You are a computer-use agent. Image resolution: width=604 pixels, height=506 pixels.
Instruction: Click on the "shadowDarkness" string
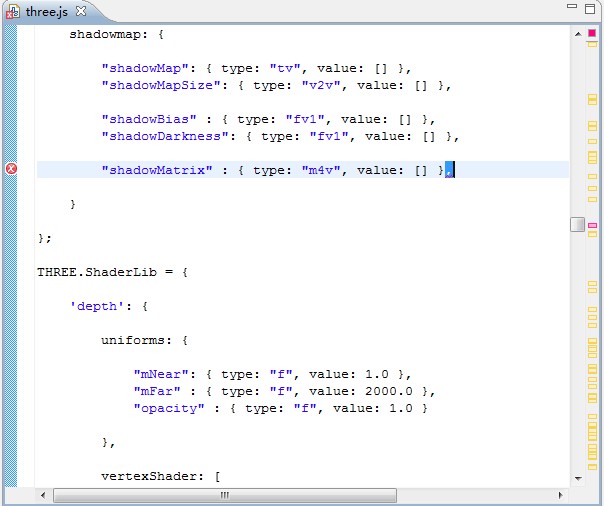tap(165, 136)
